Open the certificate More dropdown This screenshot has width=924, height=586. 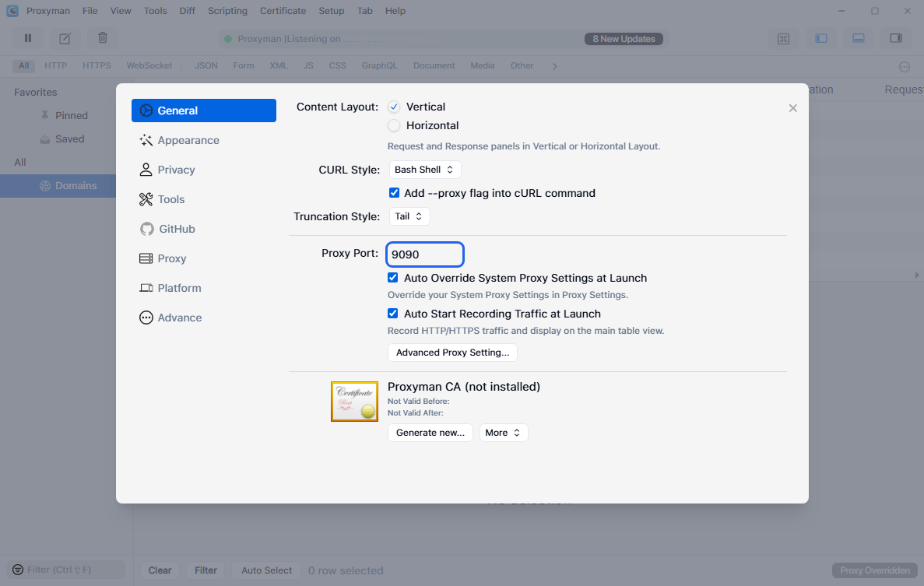pos(503,432)
